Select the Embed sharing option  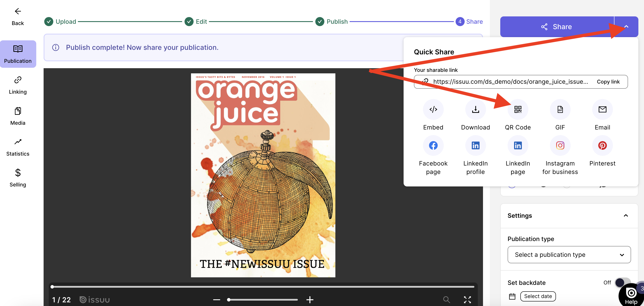433,109
